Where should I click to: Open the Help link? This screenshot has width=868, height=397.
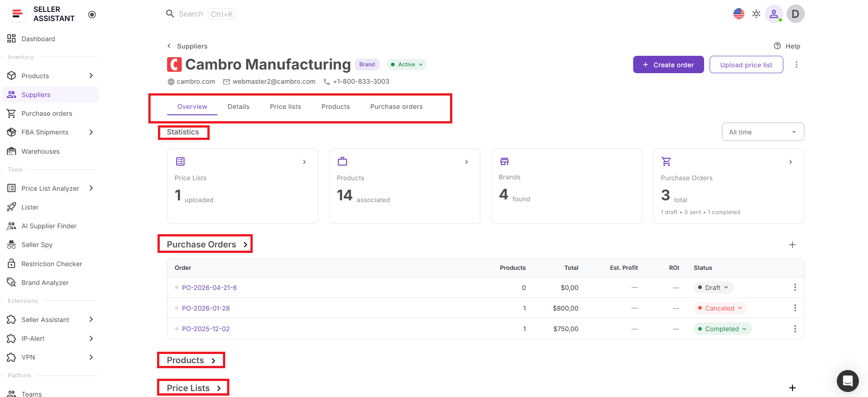[x=787, y=46]
